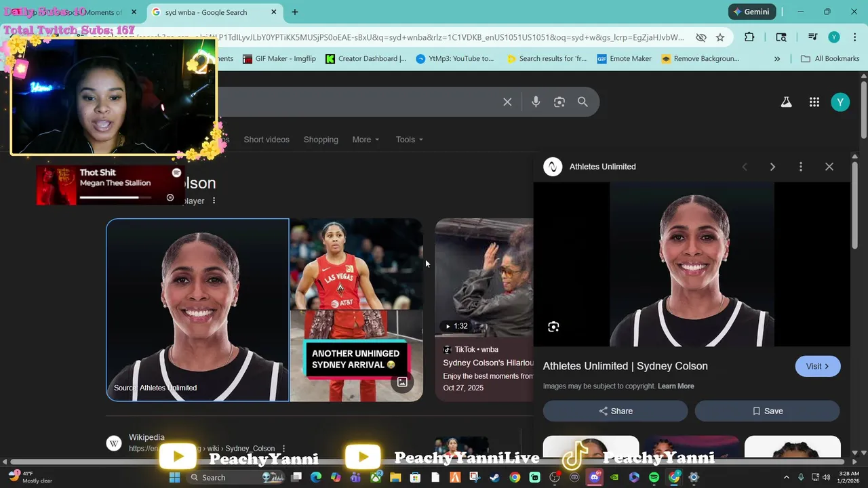Image resolution: width=868 pixels, height=488 pixels.
Task: Switch to the syd wnba Google tab
Action: tap(214, 12)
